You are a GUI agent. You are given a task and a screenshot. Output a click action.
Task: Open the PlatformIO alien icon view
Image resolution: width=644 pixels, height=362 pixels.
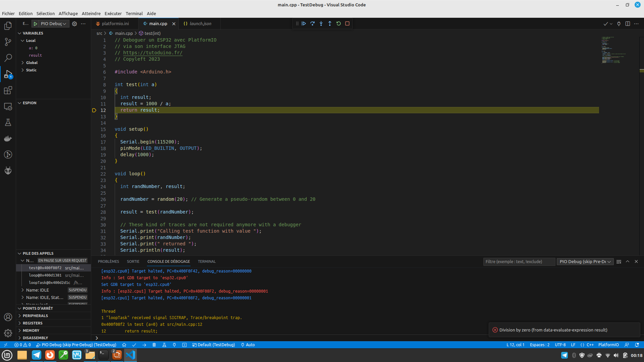click(x=8, y=171)
